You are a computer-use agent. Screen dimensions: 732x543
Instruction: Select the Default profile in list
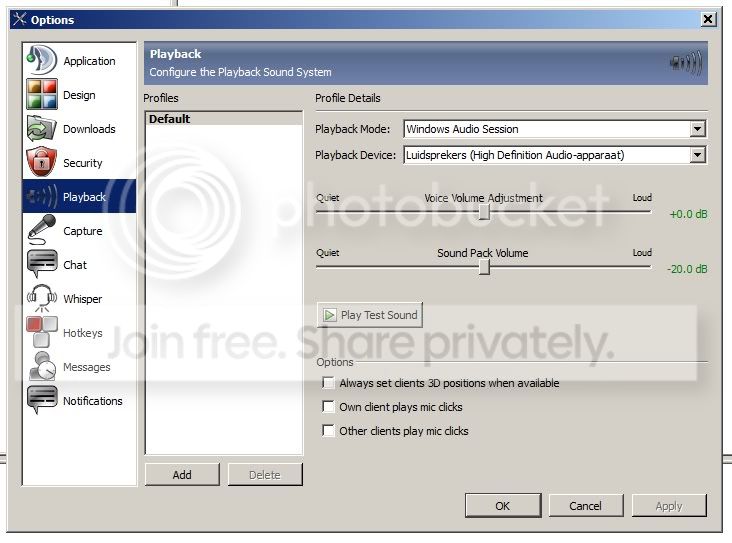click(224, 119)
